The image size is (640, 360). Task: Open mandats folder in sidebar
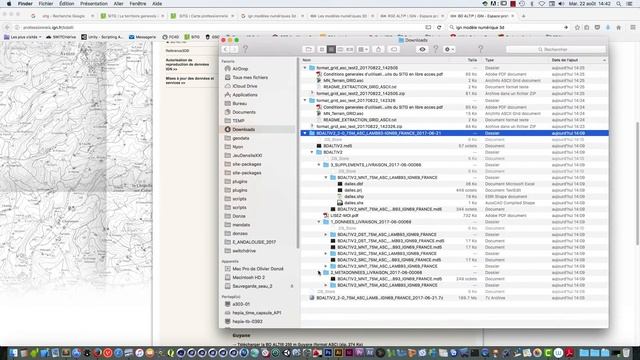(x=241, y=225)
